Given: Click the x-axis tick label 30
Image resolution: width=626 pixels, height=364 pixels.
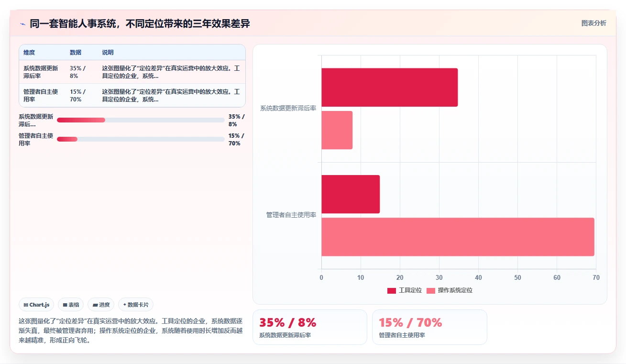Looking at the screenshot, I should [439, 277].
